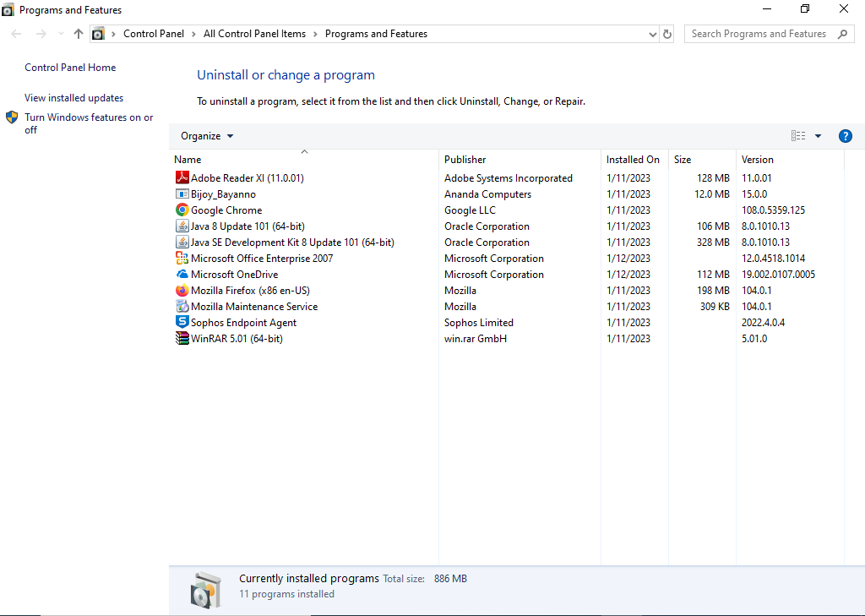Select the WinRAR 5.01 (64-bit) name

237,338
